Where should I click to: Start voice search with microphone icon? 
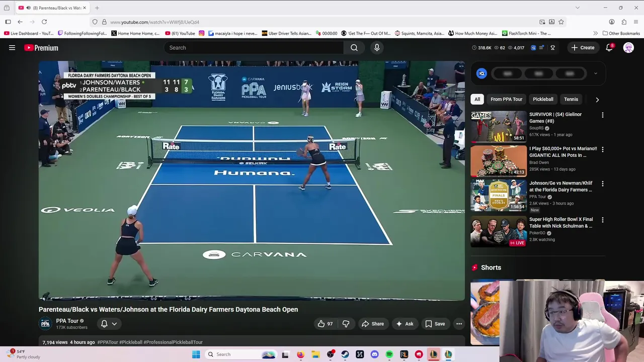(377, 48)
